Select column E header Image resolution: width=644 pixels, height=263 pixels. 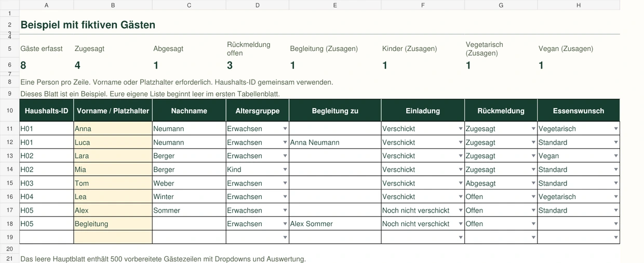click(x=335, y=5)
